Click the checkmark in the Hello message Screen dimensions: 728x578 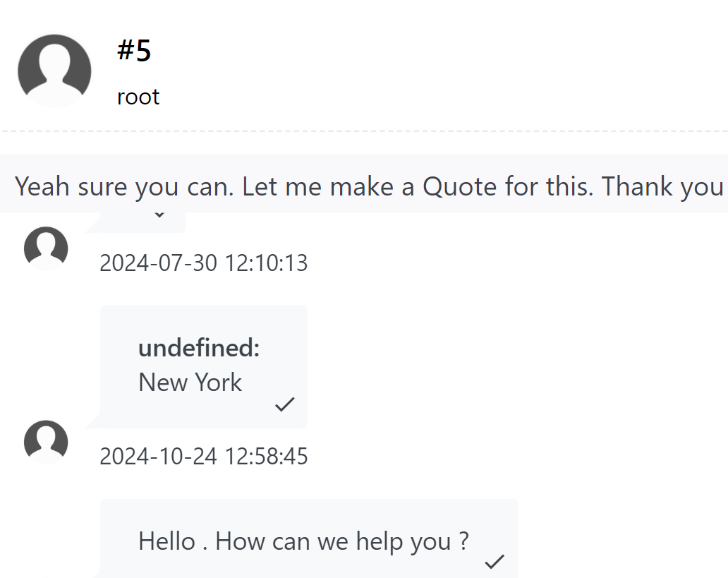click(495, 562)
